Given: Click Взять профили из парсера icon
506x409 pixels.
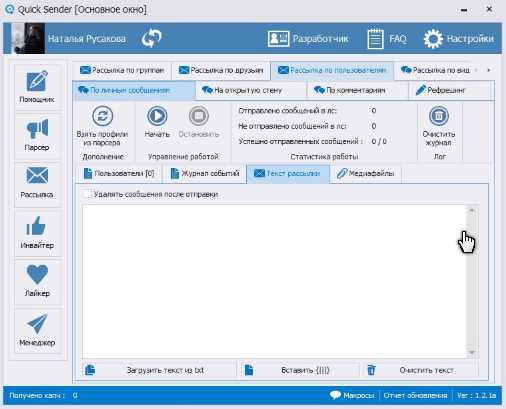Looking at the screenshot, I should [x=102, y=116].
